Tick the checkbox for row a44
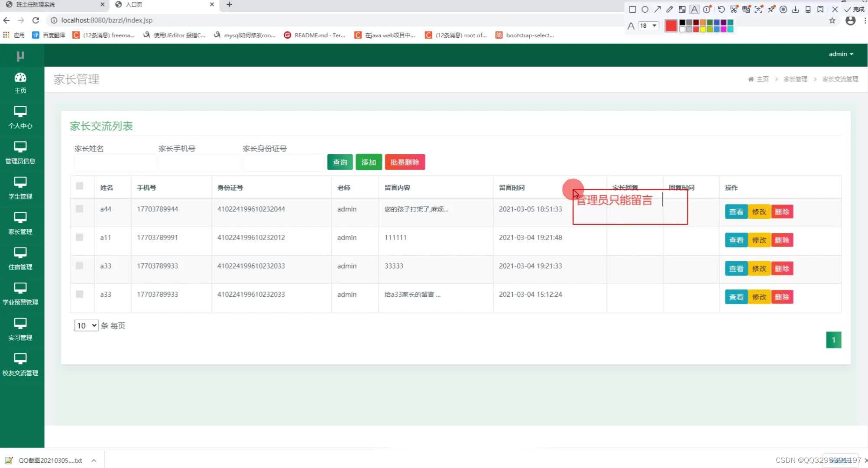 pyautogui.click(x=80, y=209)
